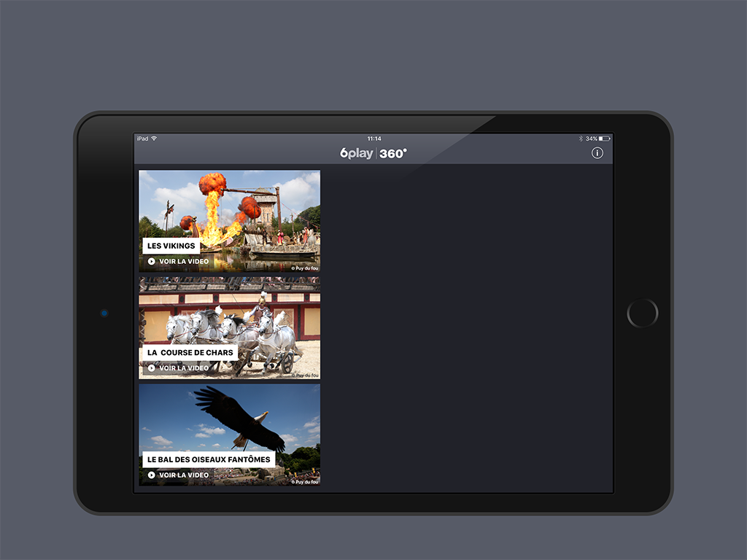Play icon for Le Bal des Oiseaux Fantômes
Viewport: 747px width, 560px height.
click(x=152, y=475)
